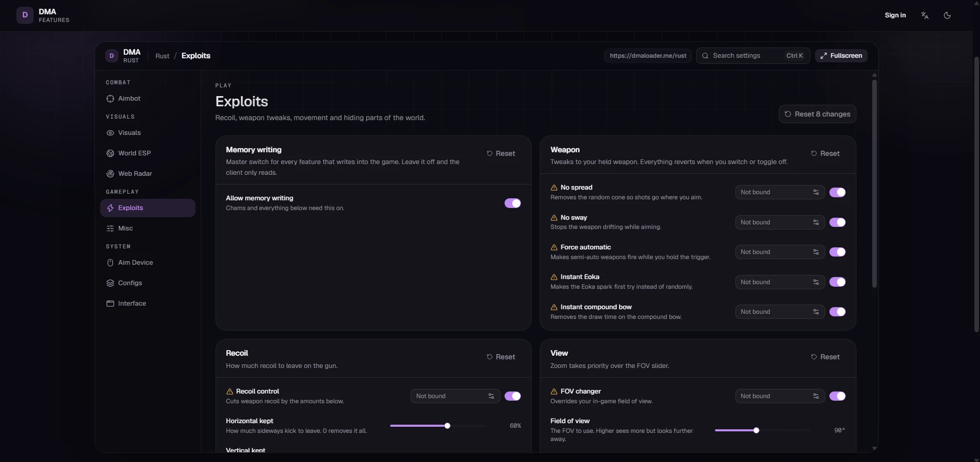Open Aim Device mouse icon entry
980x462 pixels.
(110, 263)
